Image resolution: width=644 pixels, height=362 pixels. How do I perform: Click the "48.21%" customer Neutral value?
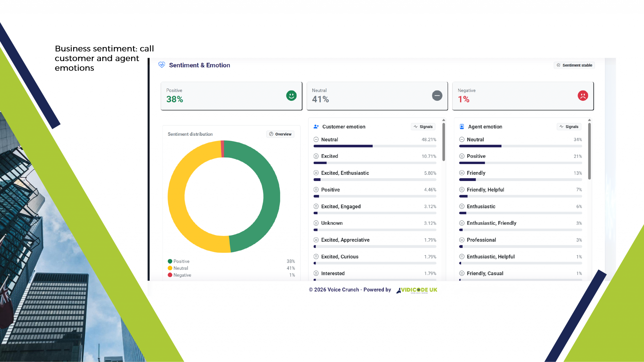click(429, 140)
